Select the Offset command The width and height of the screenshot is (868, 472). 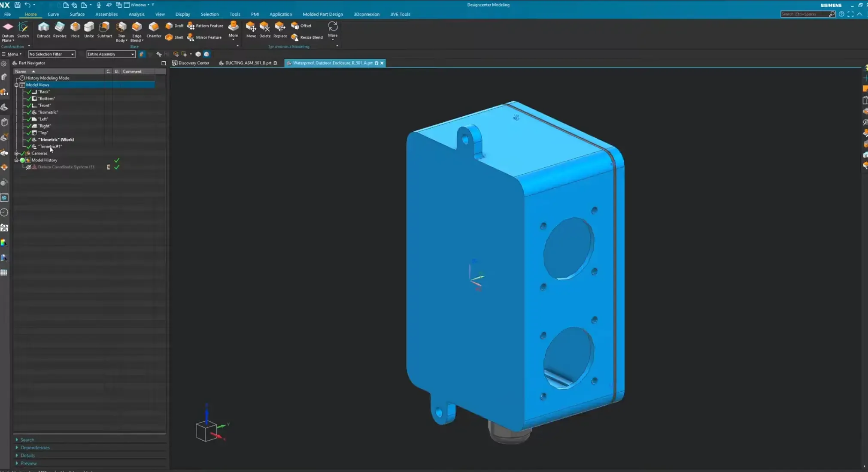point(301,26)
